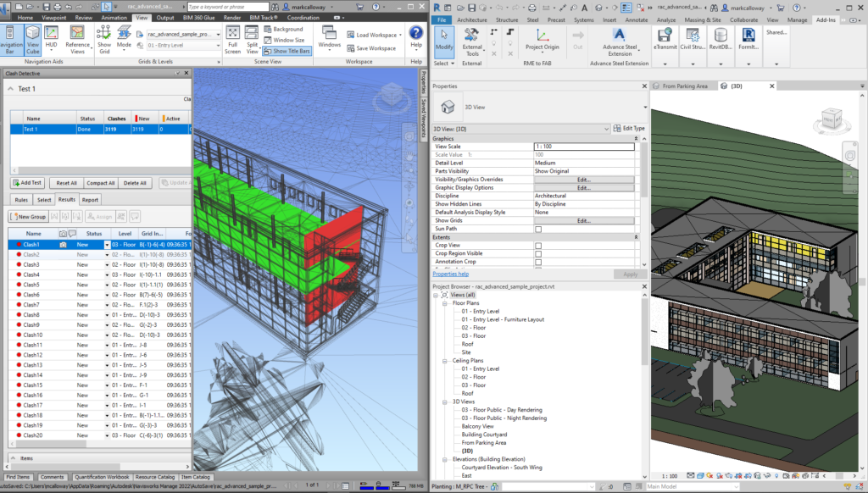Click the Window Size option

(x=284, y=40)
